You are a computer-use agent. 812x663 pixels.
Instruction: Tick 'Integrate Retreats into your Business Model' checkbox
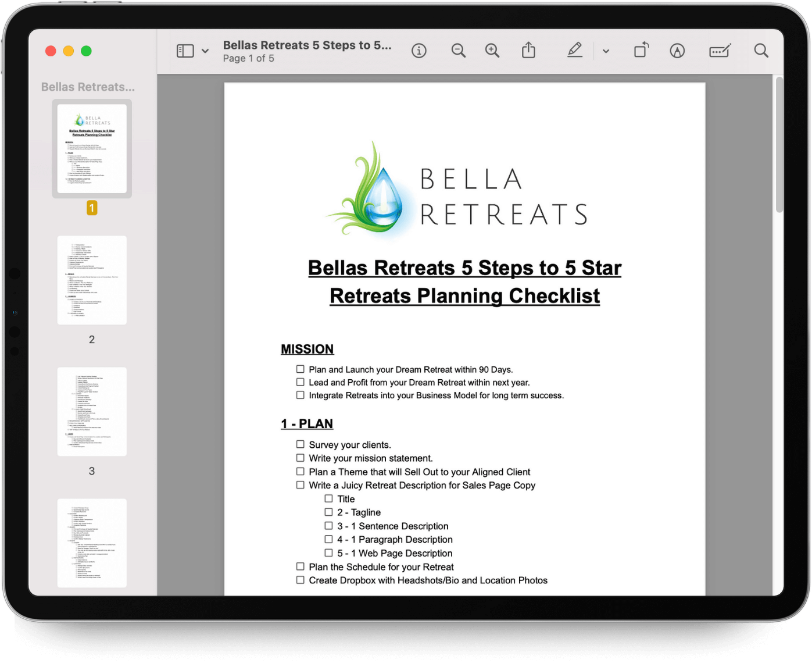(x=301, y=395)
